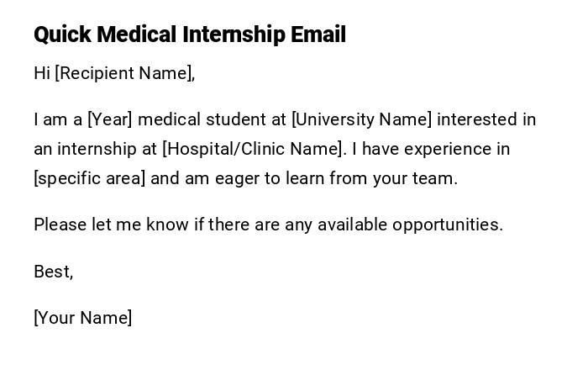
Task: Click the word "Email" in the title
Action: click(318, 34)
